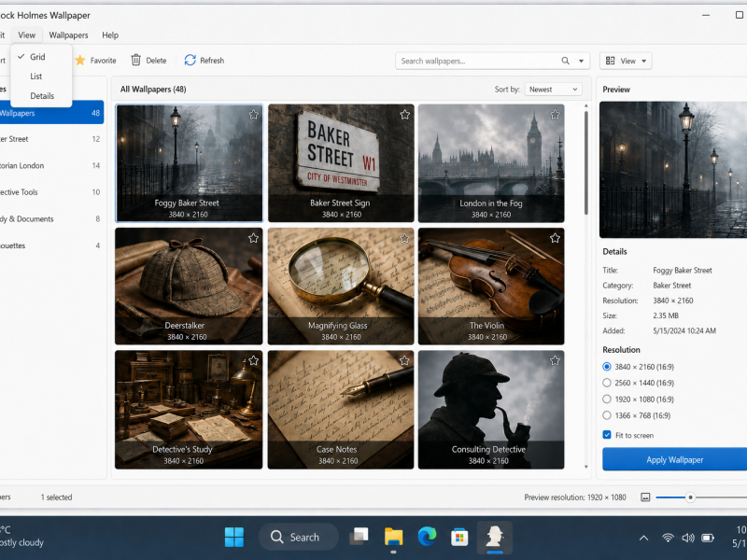The height and width of the screenshot is (560, 747).
Task: Select 1366 × 768 resolution option
Action: (x=637, y=415)
